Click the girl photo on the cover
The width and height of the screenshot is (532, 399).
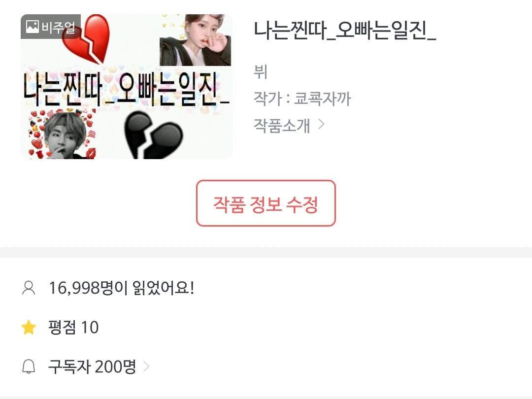[x=196, y=40]
